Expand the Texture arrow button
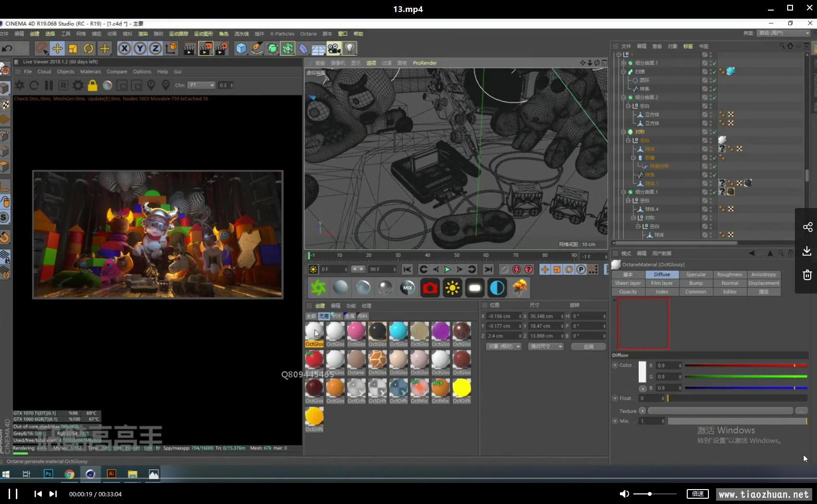The height and width of the screenshot is (504, 817). click(x=642, y=411)
